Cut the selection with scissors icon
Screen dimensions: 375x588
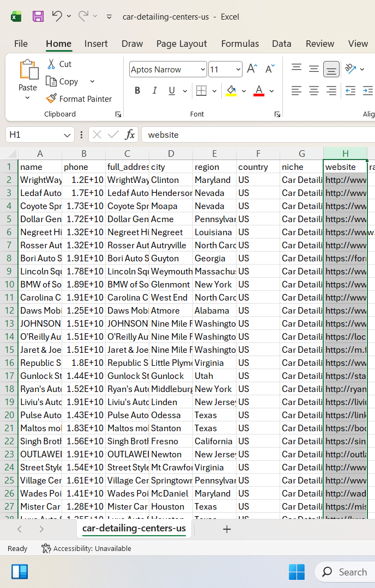coord(51,64)
